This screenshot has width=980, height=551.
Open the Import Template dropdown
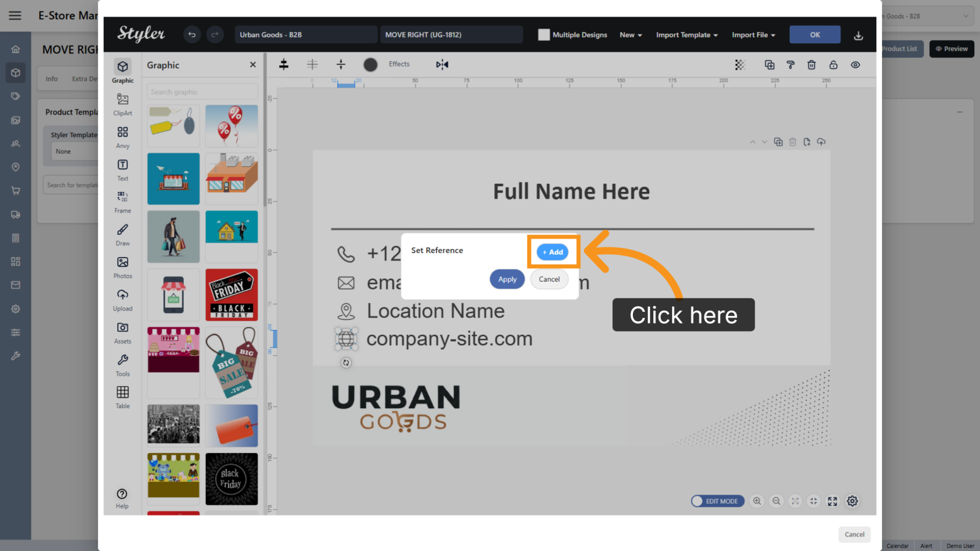coord(687,35)
